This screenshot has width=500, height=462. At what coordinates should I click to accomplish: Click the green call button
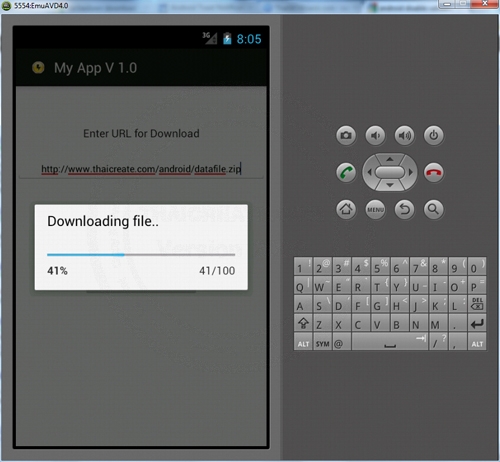346,172
